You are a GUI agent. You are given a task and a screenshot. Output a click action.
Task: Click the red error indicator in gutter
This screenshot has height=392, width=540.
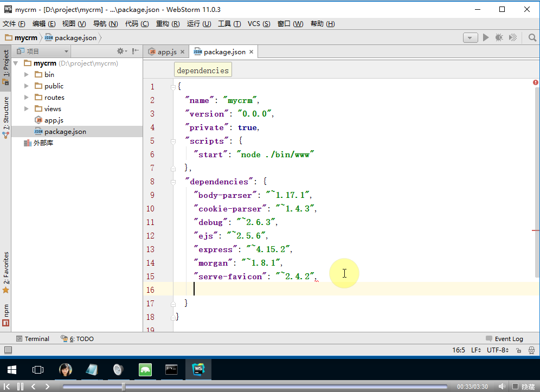point(535,82)
